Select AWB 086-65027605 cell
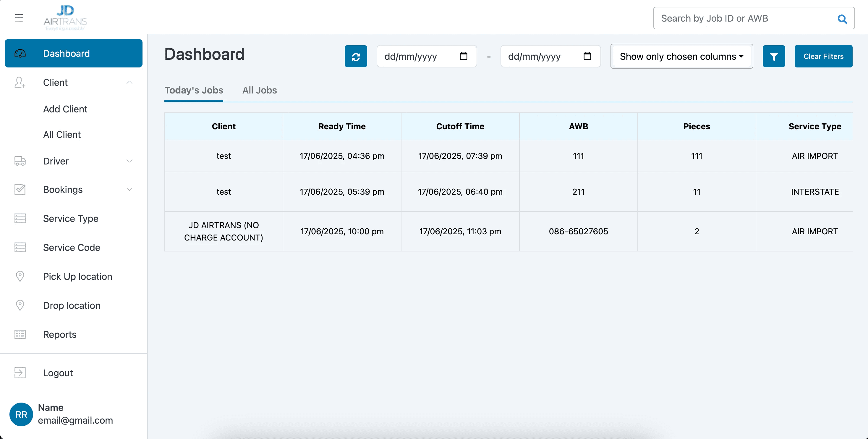The image size is (868, 439). 578,231
